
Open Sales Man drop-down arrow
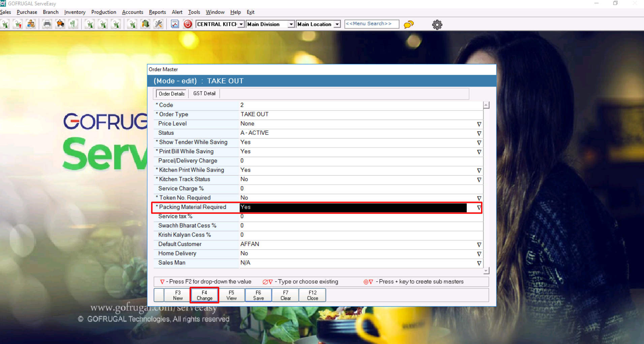point(479,263)
